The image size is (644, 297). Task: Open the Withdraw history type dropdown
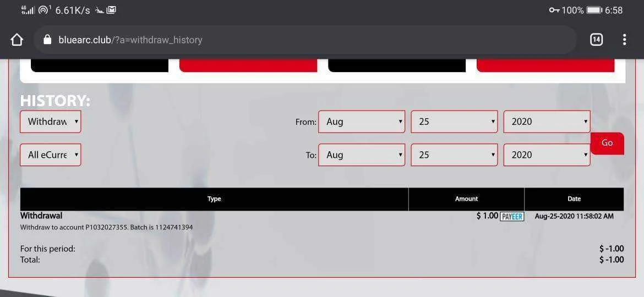click(x=51, y=122)
